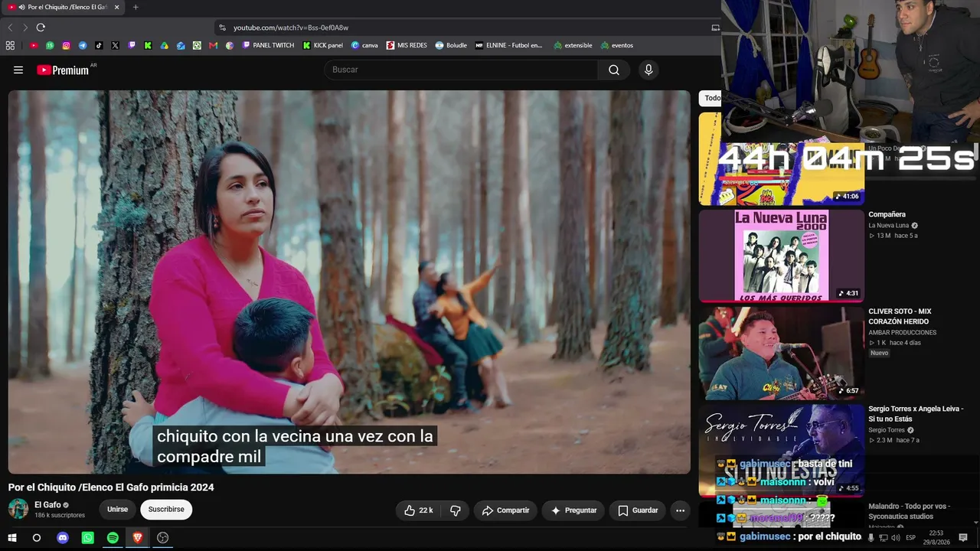
Task: Open the eventos bookmark
Action: tap(617, 45)
